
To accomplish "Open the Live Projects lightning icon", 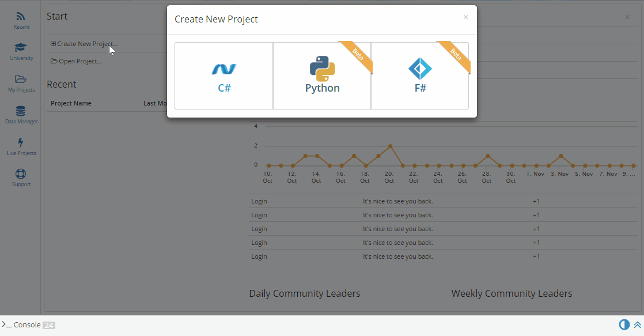I will click(x=21, y=143).
